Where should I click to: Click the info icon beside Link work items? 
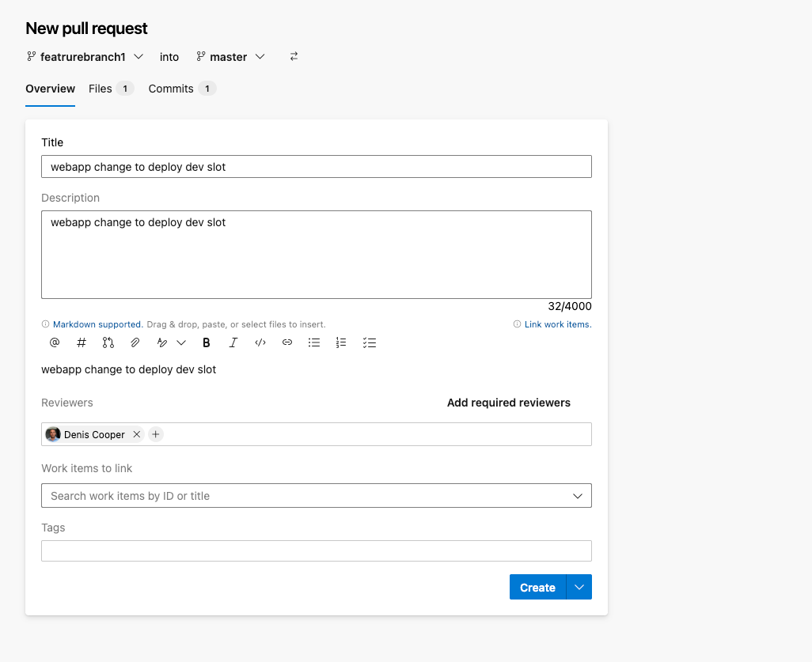click(517, 324)
